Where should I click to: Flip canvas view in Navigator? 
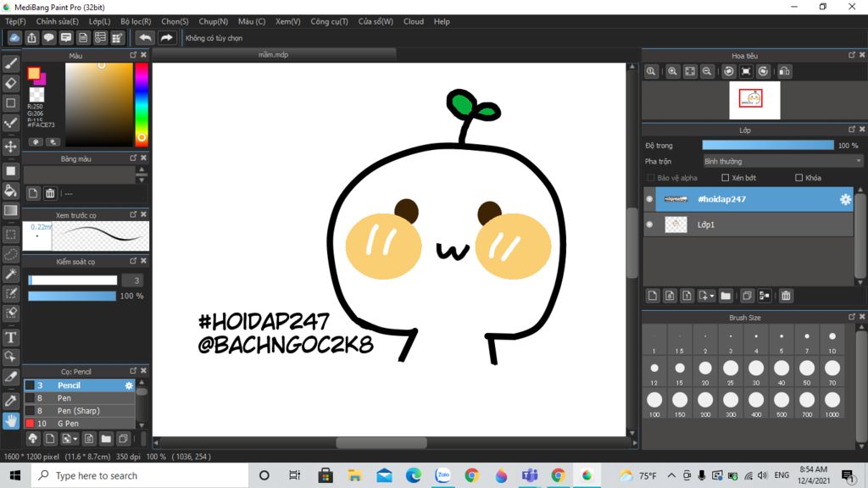tap(784, 71)
